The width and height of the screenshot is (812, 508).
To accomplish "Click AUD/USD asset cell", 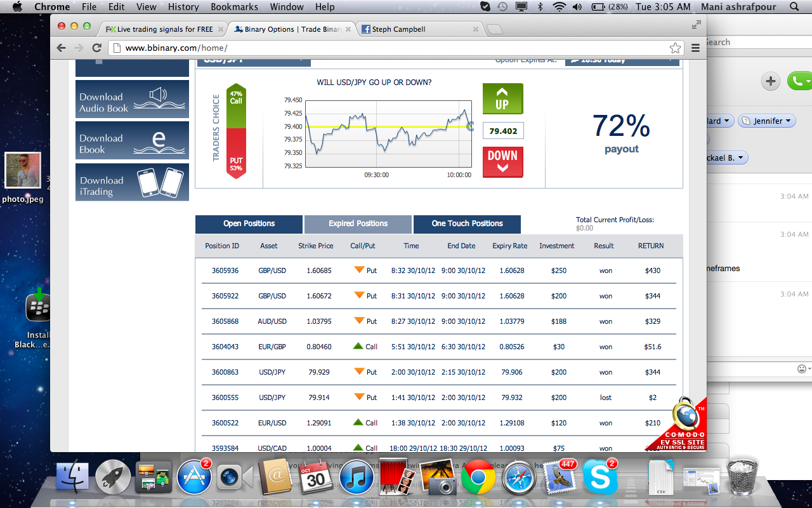I will click(x=272, y=321).
